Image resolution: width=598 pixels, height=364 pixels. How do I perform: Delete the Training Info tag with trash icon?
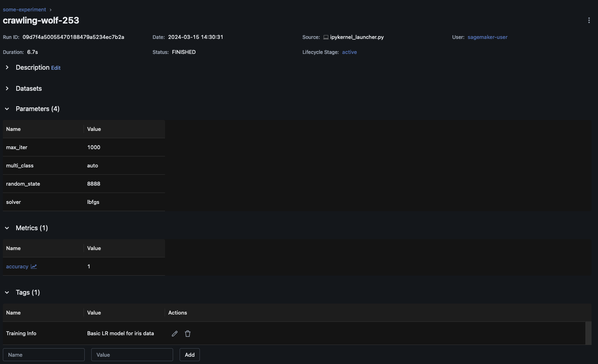click(x=188, y=334)
